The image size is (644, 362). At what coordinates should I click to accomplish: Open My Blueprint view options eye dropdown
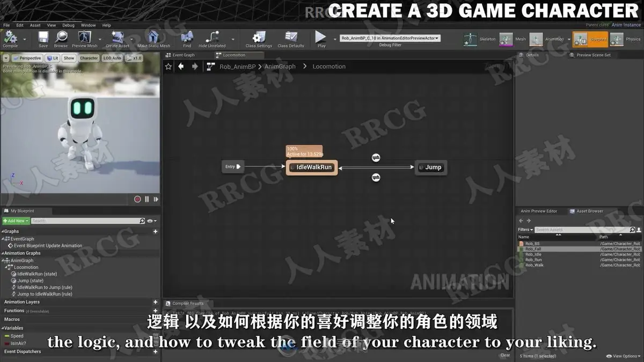click(x=152, y=221)
